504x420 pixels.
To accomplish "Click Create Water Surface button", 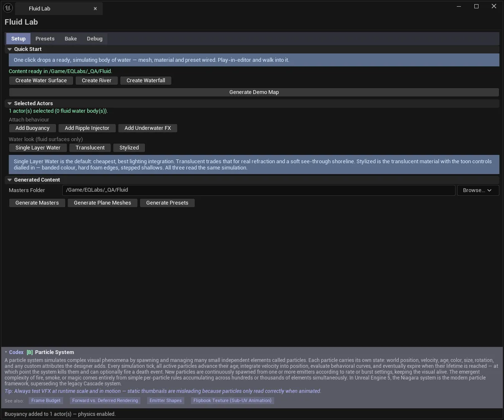I will pos(41,81).
